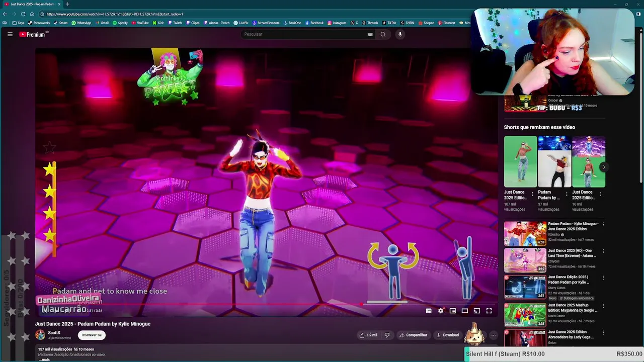Viewport: 644px width, 362px height.
Task: Toggle theater mode on the player
Action: click(465, 311)
